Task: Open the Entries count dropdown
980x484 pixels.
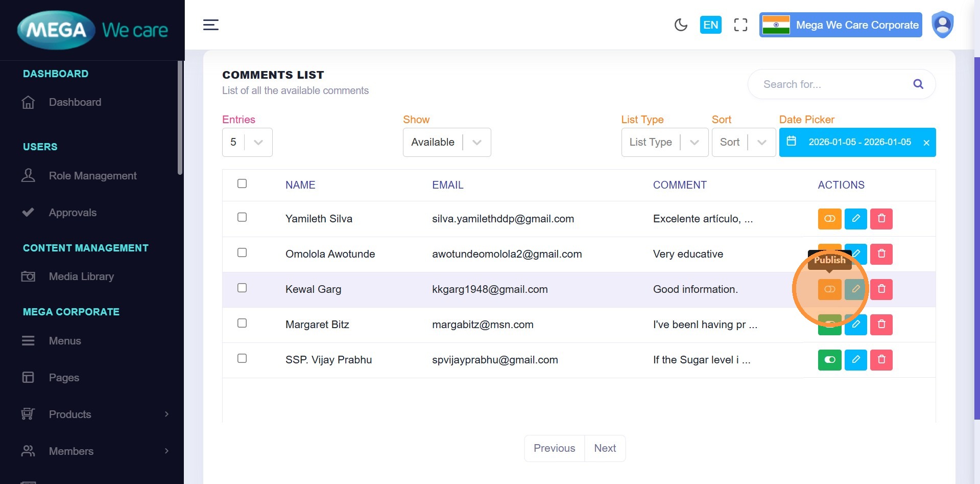Action: coord(247,142)
